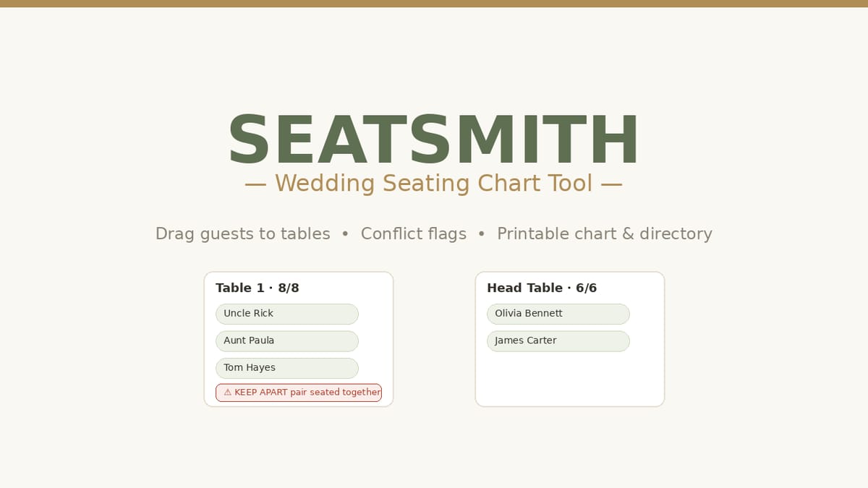Select the Aunt Paula guest chip
The width and height of the screenshot is (868, 488).
click(286, 341)
